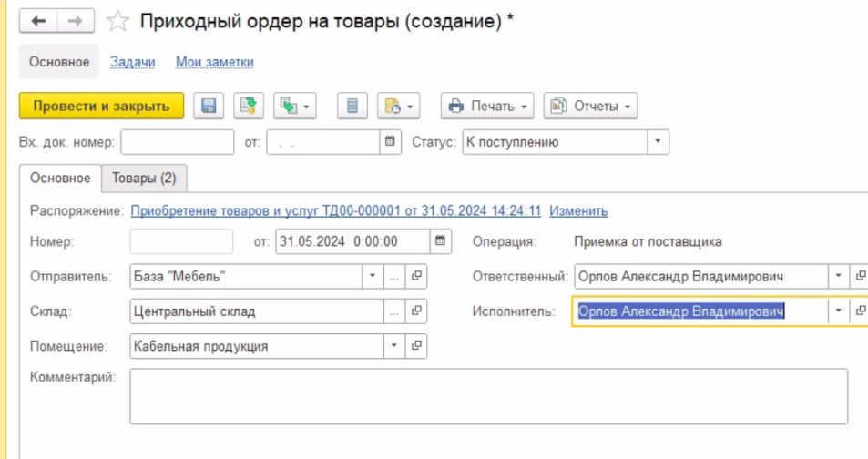
Task: Click the save document floppy disk icon
Action: 209,107
